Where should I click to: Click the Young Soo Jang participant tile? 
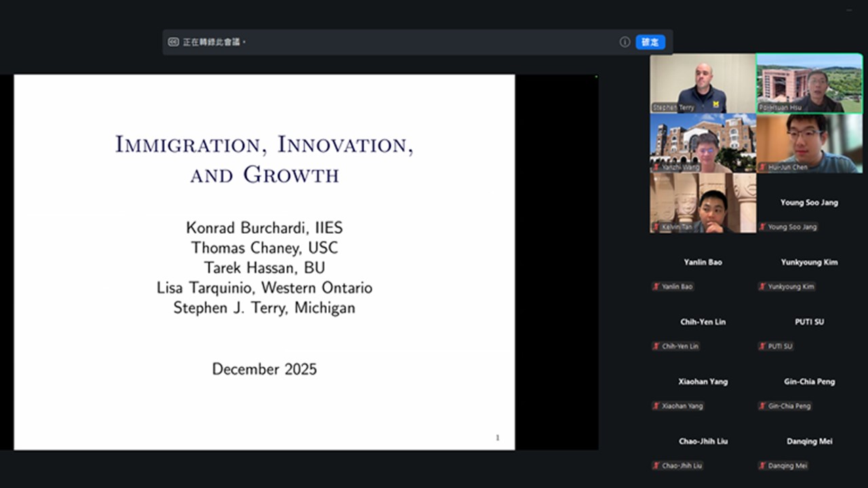pyautogui.click(x=810, y=203)
